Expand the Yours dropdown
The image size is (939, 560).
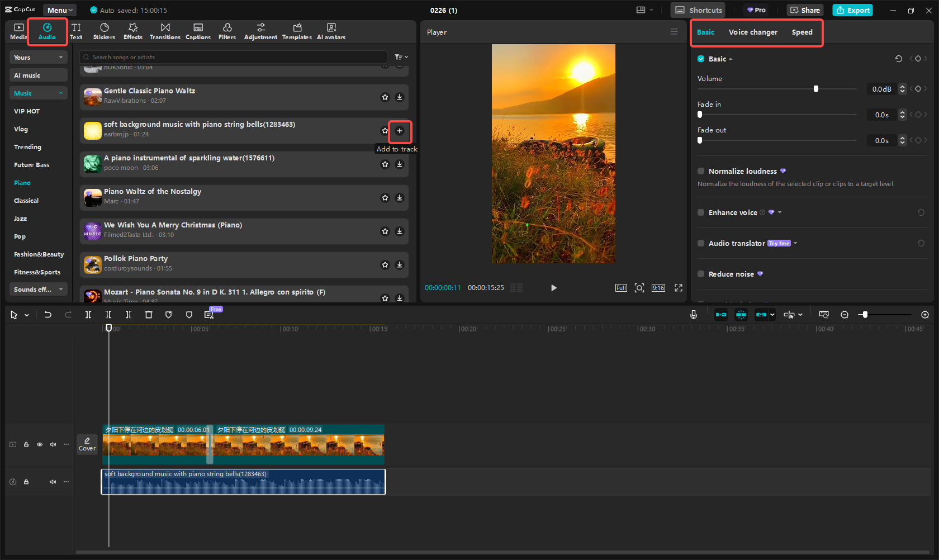(38, 58)
